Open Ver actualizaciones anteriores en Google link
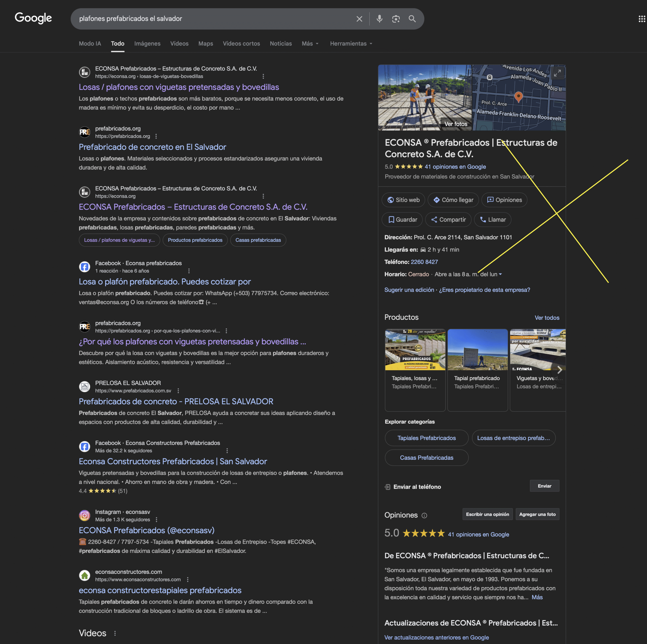The image size is (647, 644). pyautogui.click(x=436, y=637)
